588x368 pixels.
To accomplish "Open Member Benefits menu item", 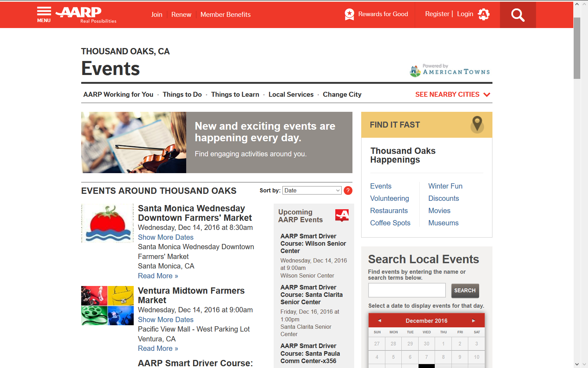I will [x=225, y=14].
